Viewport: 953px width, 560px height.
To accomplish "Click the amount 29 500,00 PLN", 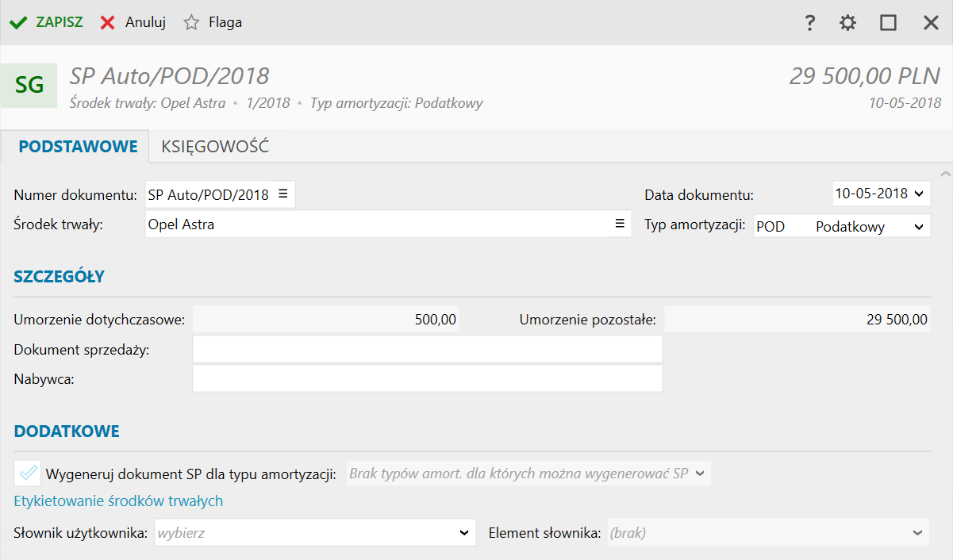I will pyautogui.click(x=865, y=76).
